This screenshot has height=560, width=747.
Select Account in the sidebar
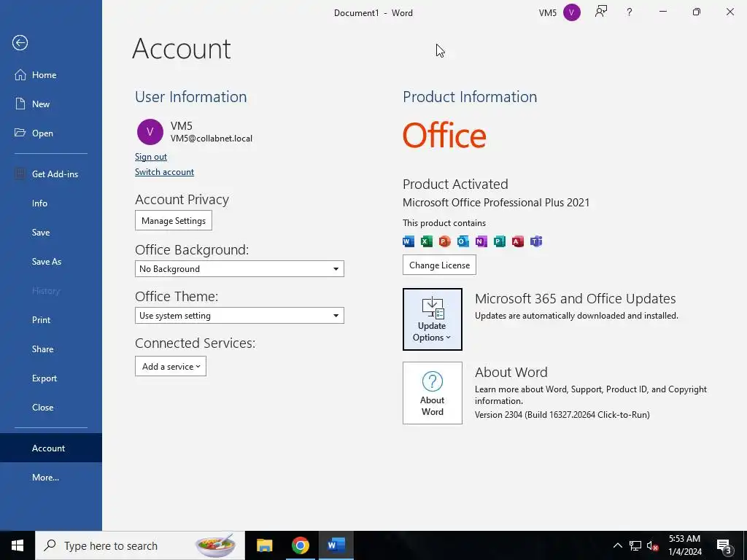coord(51,448)
